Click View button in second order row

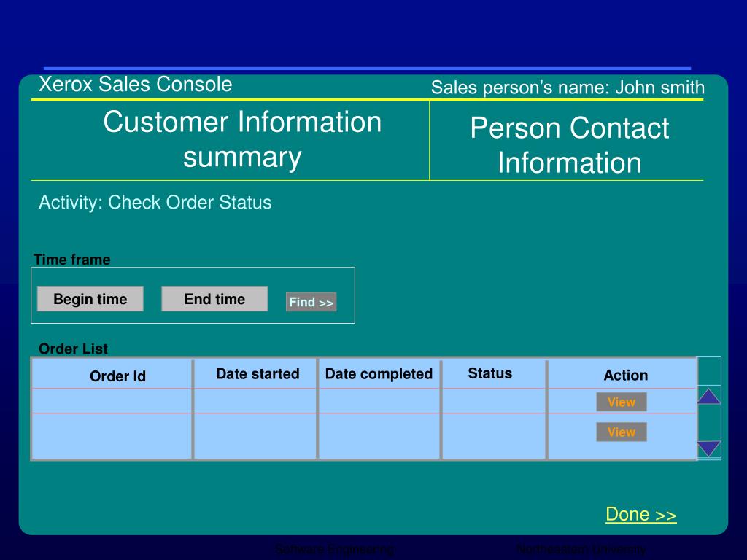(622, 432)
